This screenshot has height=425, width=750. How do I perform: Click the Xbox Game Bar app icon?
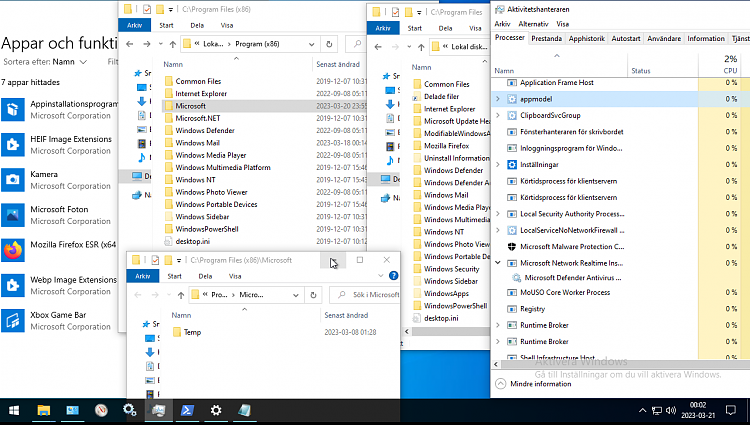point(12,320)
